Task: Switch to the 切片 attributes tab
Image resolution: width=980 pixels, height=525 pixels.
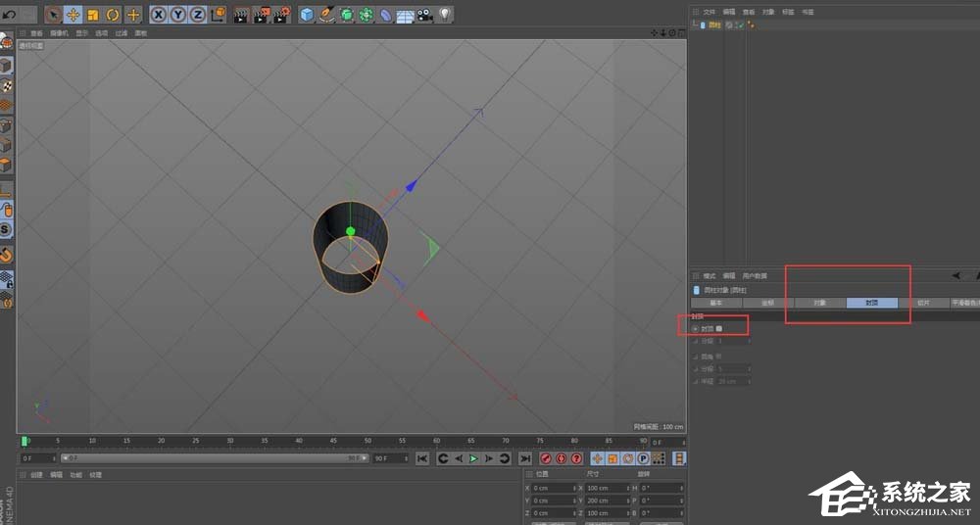Action: tap(923, 304)
